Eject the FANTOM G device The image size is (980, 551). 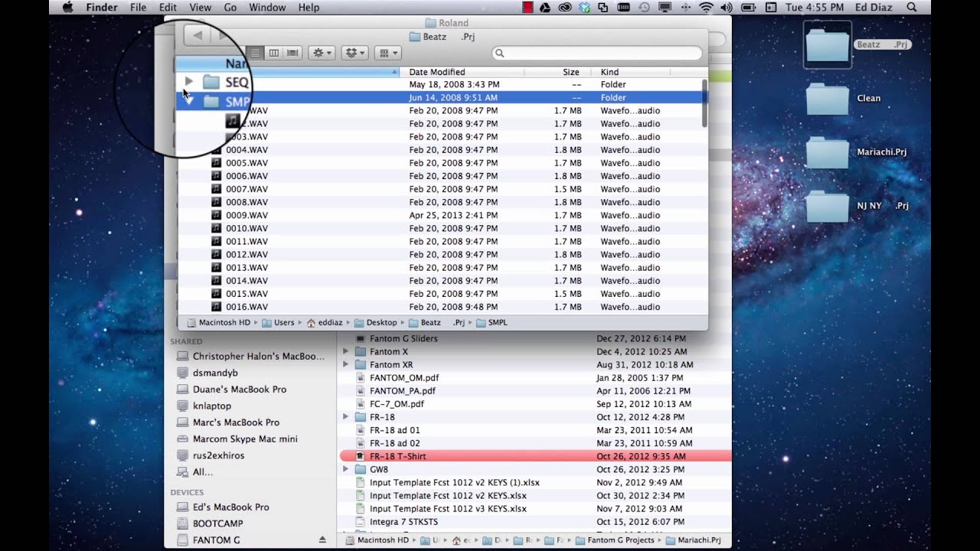322,540
